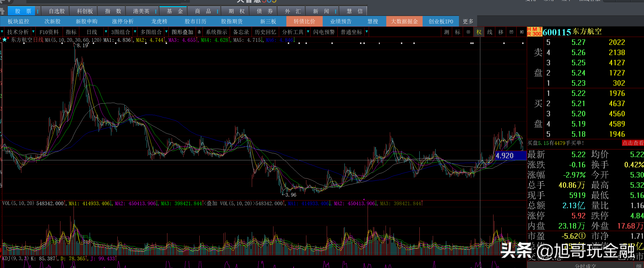Screen dimensions: 644x268
Task: Switch to the 自选股 tab
Action: click(57, 11)
